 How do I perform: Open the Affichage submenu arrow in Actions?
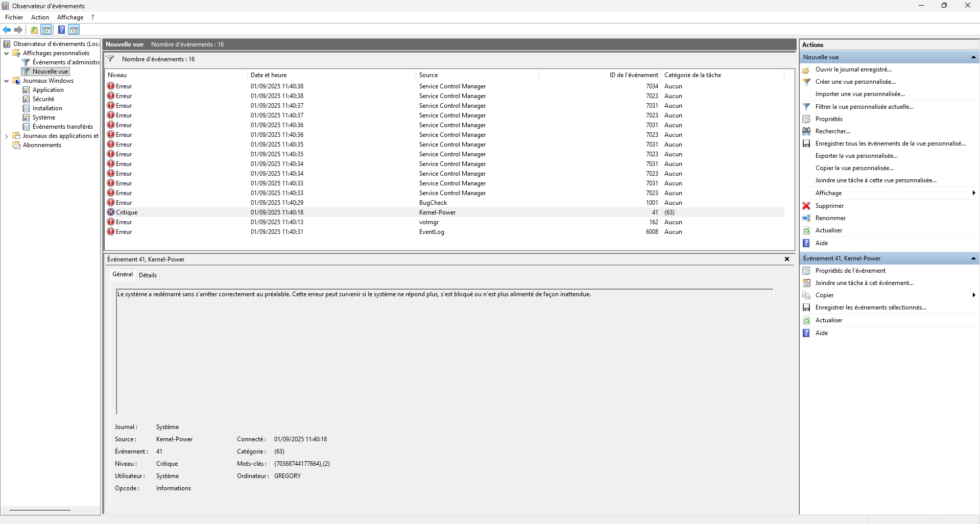974,193
